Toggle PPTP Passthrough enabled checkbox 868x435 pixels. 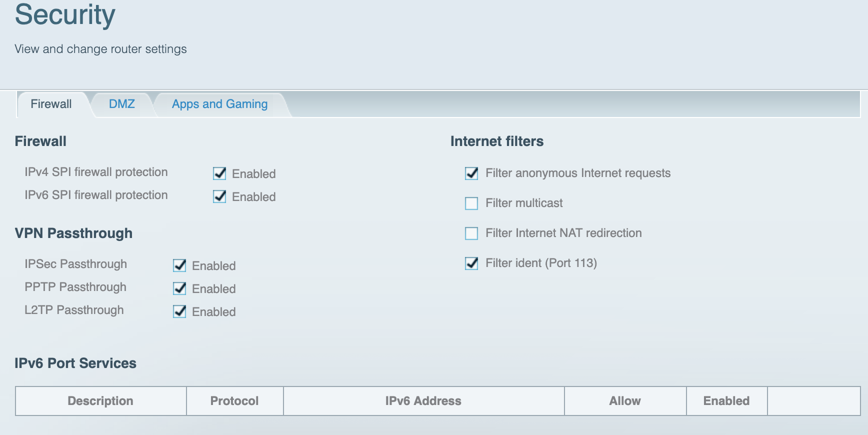179,288
